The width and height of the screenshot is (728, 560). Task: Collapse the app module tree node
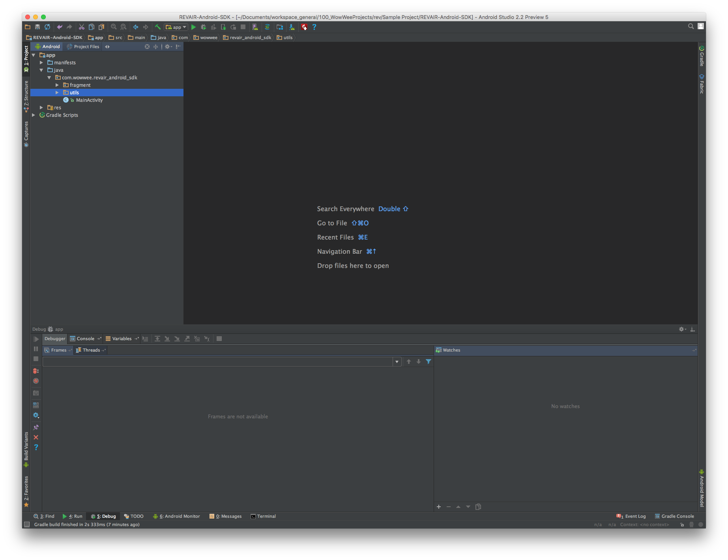[x=34, y=55]
